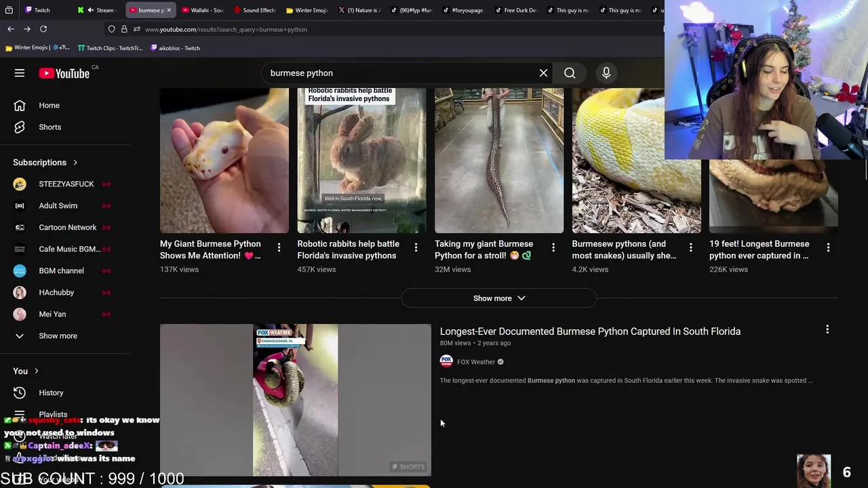
Task: Switch to the Sound Effects tab
Action: click(x=254, y=10)
